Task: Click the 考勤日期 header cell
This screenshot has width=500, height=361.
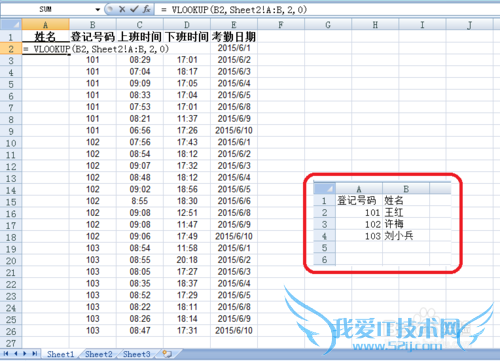Action: tap(234, 37)
